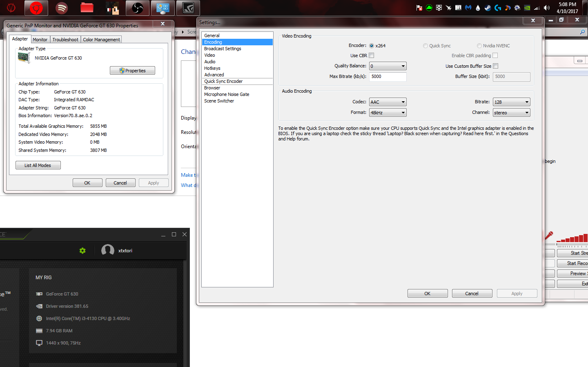Click the monitor icon beside 1440 x 900
The width and height of the screenshot is (588, 367).
(39, 343)
